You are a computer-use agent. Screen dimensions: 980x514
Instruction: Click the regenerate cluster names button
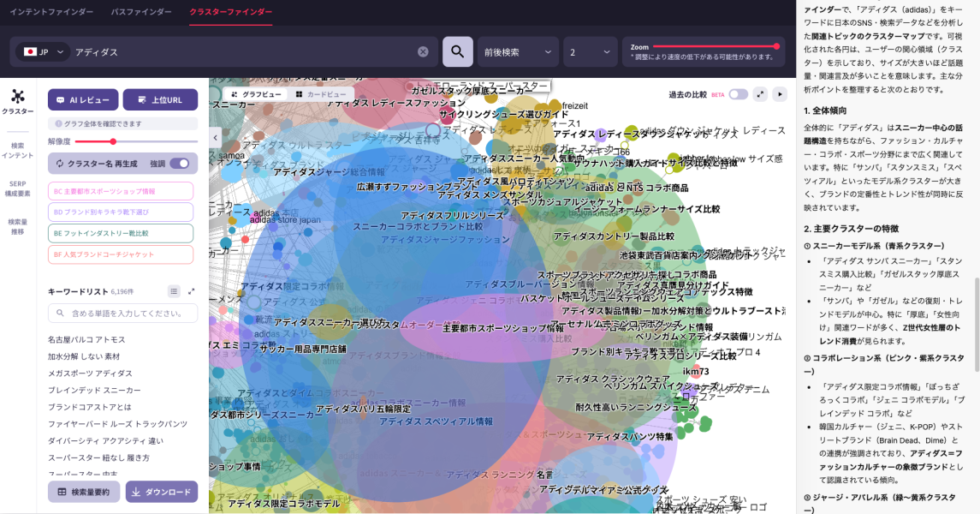(96, 164)
